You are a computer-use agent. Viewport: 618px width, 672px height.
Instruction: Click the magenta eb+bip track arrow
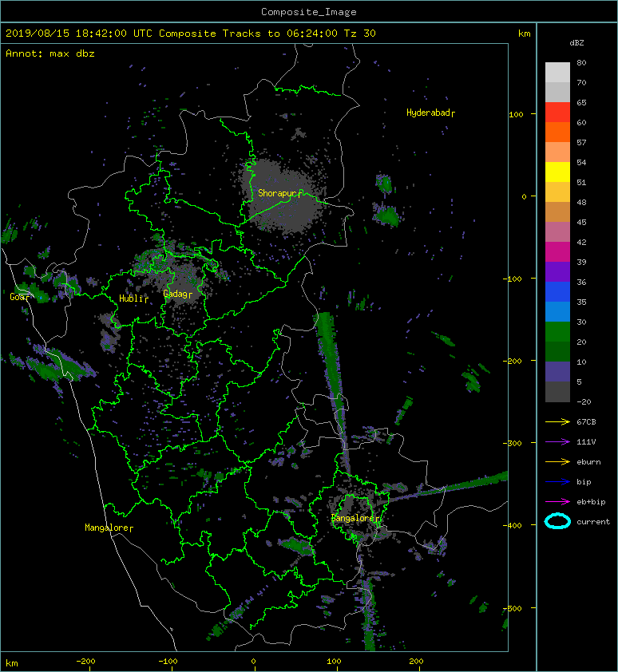[557, 502]
